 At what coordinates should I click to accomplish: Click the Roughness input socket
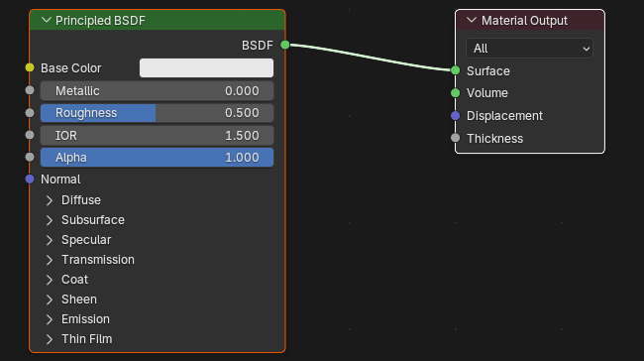pyautogui.click(x=30, y=113)
